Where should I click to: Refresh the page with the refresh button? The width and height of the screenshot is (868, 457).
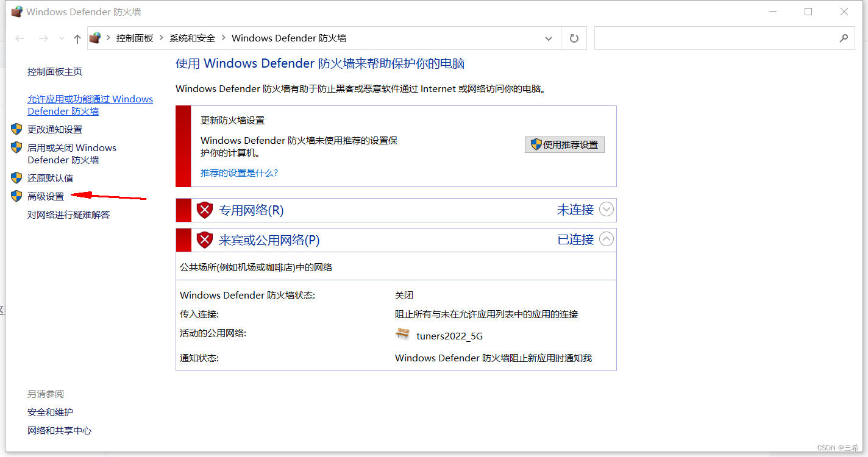pyautogui.click(x=574, y=38)
